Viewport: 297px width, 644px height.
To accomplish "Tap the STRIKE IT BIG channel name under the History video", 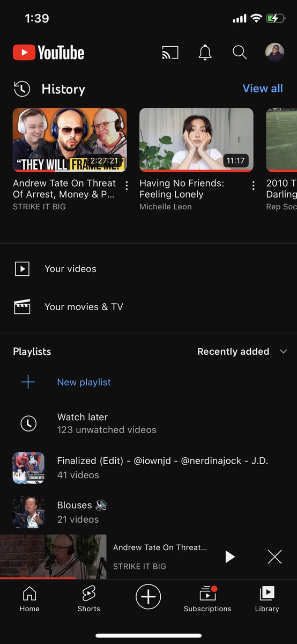I will point(39,207).
